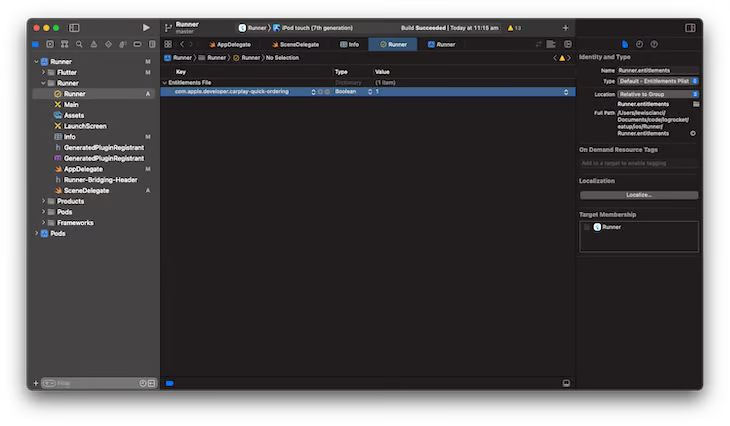Open the Location Relative to Group dropdown
The image size is (730, 426).
click(658, 94)
